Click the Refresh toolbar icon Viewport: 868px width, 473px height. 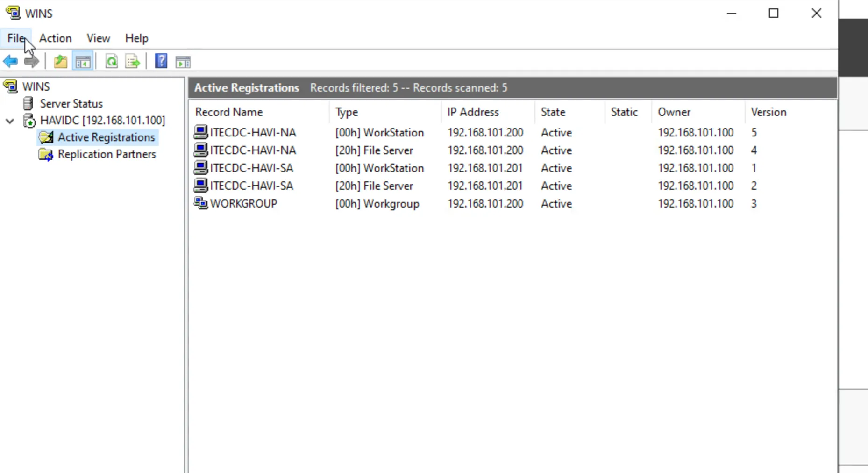point(111,61)
